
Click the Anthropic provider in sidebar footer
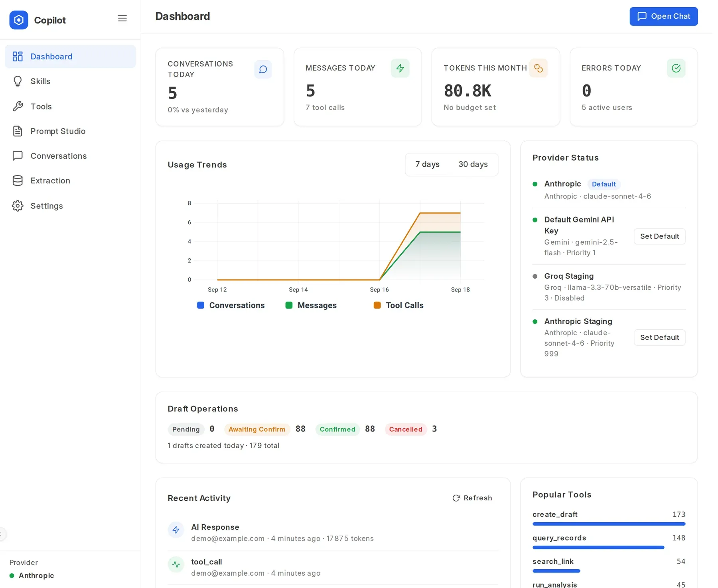tap(32, 576)
